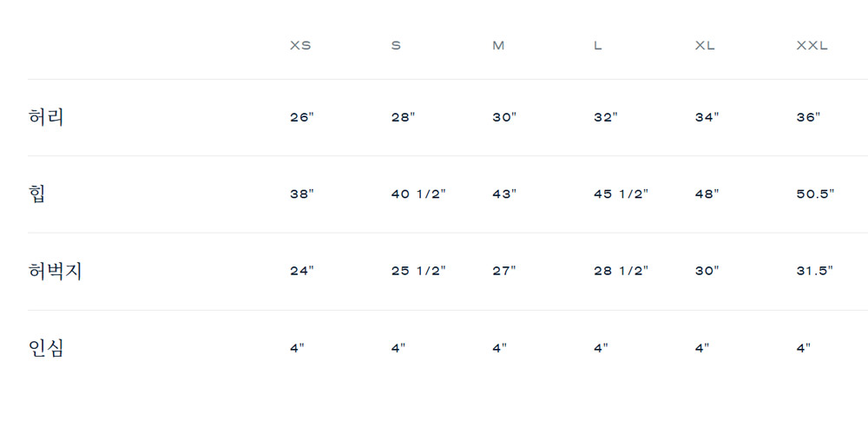Click the 45 1/2" hip value
Image resolution: width=868 pixels, height=434 pixels.
coord(621,194)
